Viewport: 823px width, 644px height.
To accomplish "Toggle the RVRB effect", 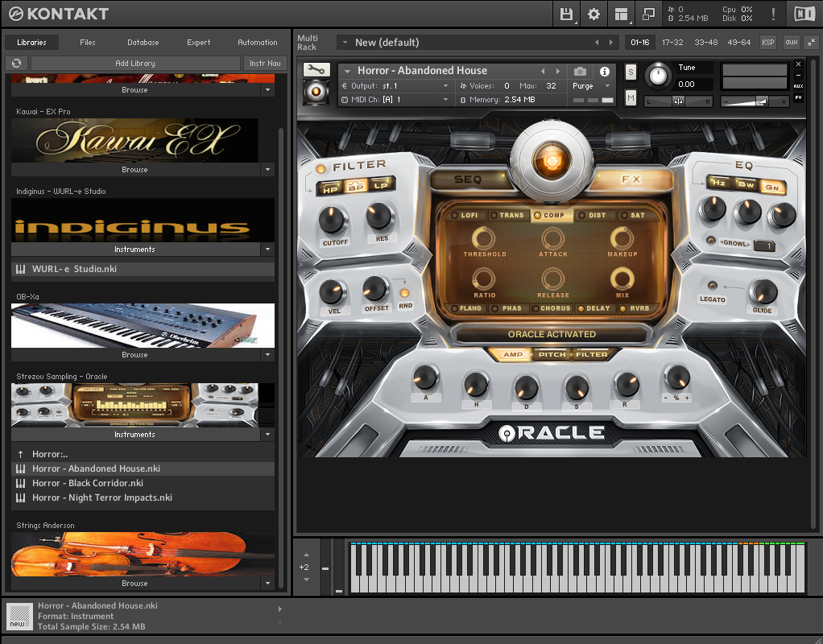I will [x=635, y=308].
